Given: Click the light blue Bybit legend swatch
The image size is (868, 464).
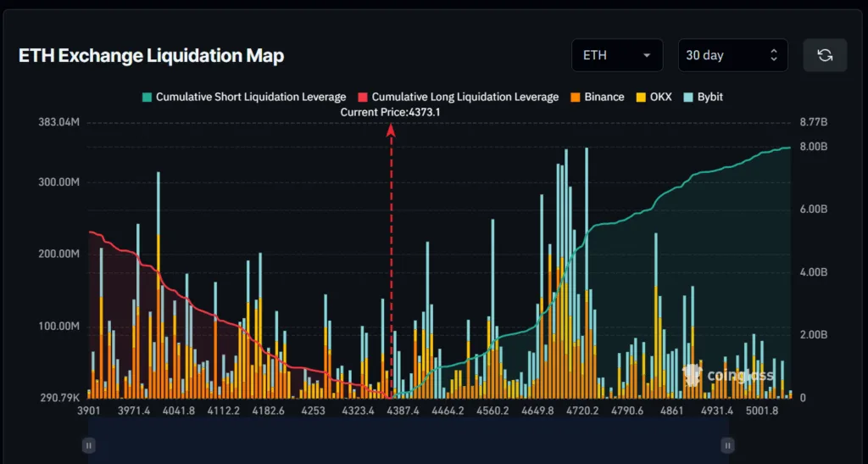Looking at the screenshot, I should pyautogui.click(x=689, y=97).
